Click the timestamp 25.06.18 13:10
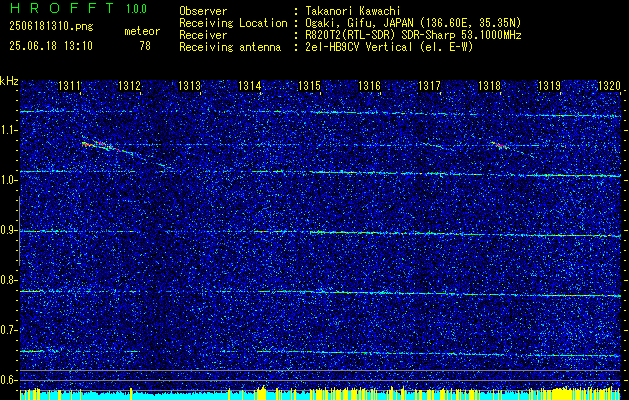The image size is (629, 400). pyautogui.click(x=51, y=46)
